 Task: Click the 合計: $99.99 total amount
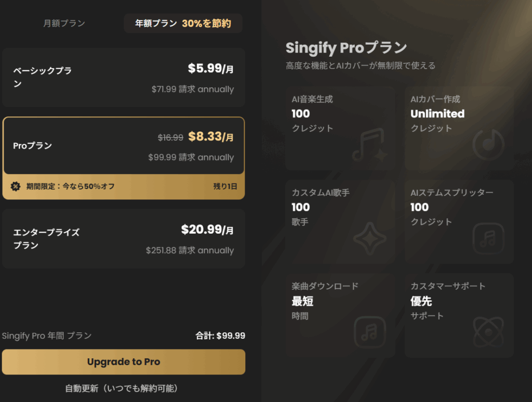coord(220,336)
